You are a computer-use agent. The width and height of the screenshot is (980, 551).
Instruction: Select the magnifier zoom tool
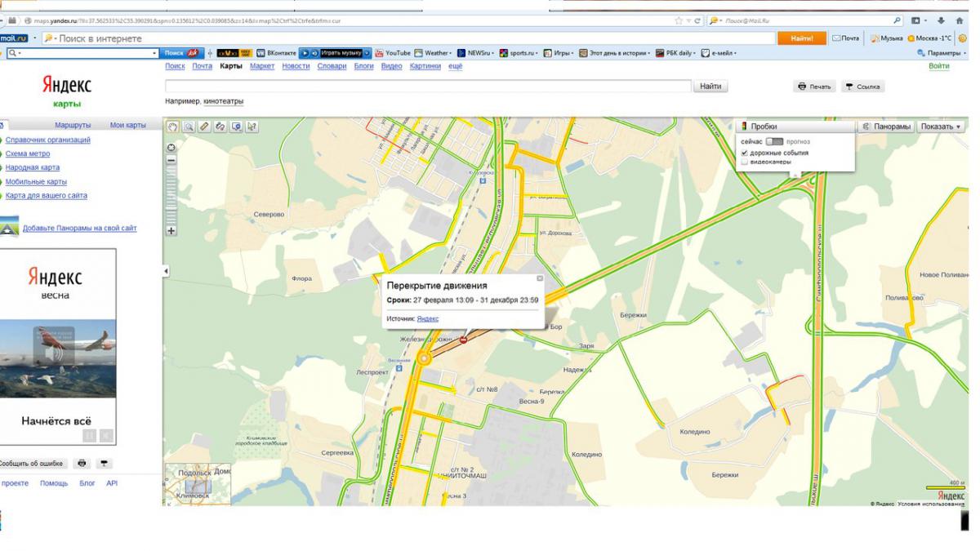(188, 127)
